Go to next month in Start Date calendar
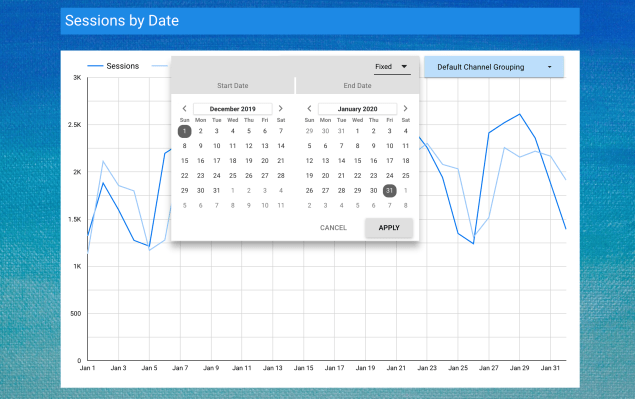Viewport: 635px width, 399px height. pos(280,109)
